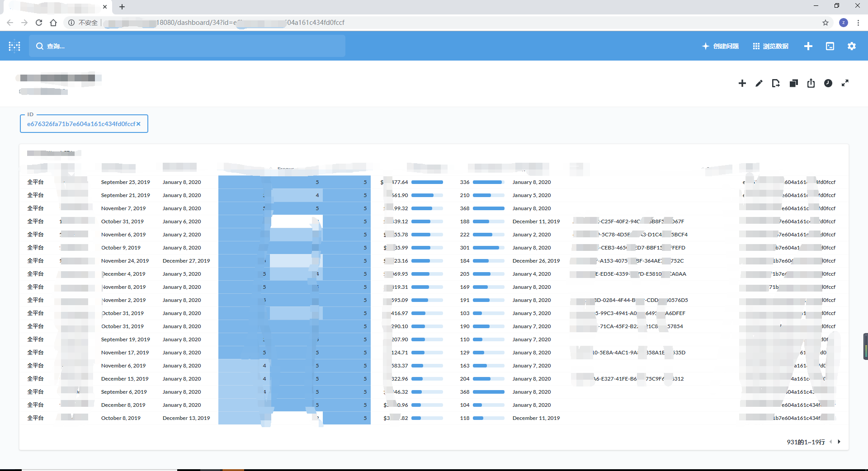Click the magnifier icon in search bar
This screenshot has width=868, height=471.
coord(39,46)
